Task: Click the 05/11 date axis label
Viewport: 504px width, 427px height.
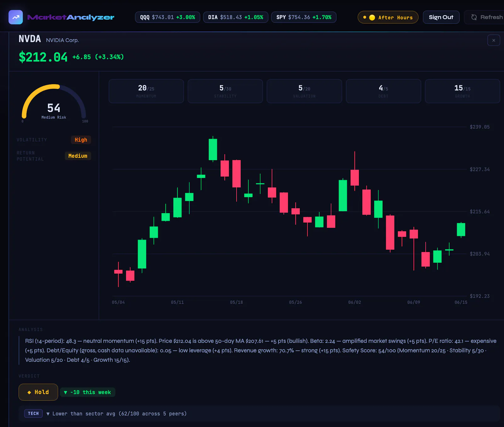Action: click(x=177, y=302)
